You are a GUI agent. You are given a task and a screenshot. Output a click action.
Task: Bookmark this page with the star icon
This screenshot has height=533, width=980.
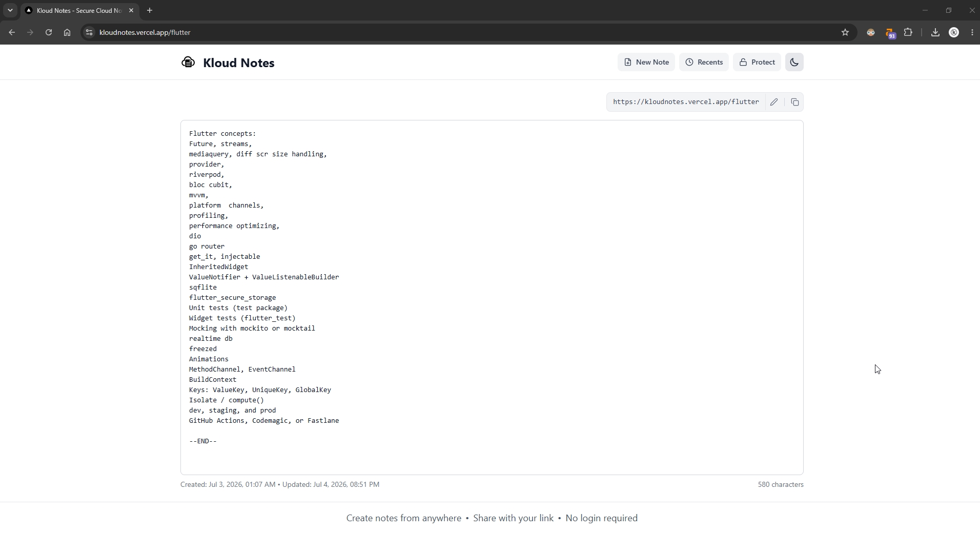coord(845,32)
